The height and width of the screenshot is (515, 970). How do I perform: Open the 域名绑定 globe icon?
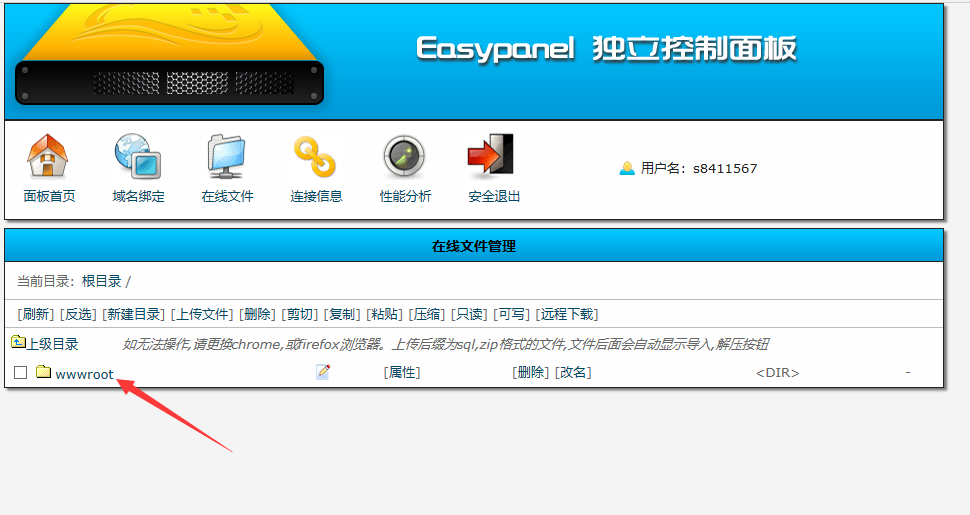137,156
